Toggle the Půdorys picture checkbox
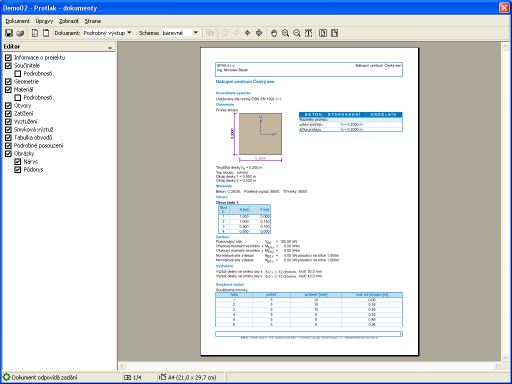Image resolution: width=512 pixels, height=384 pixels. click(18, 170)
